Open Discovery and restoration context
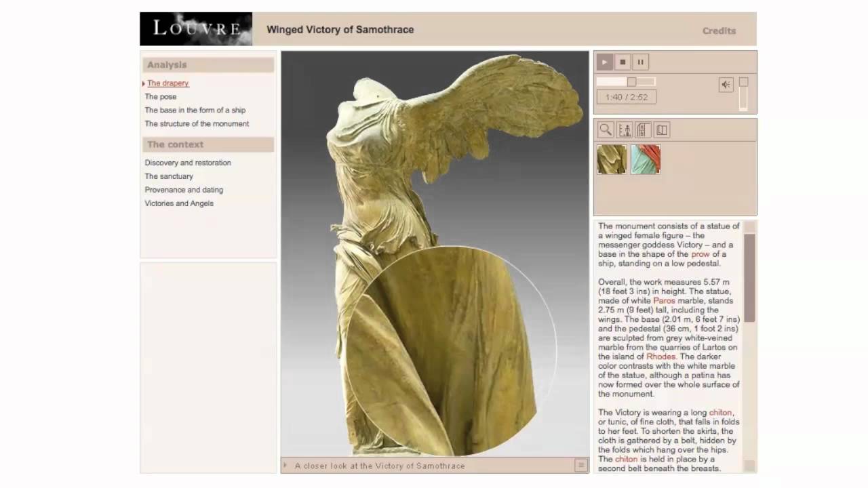The width and height of the screenshot is (868, 488). coord(188,163)
